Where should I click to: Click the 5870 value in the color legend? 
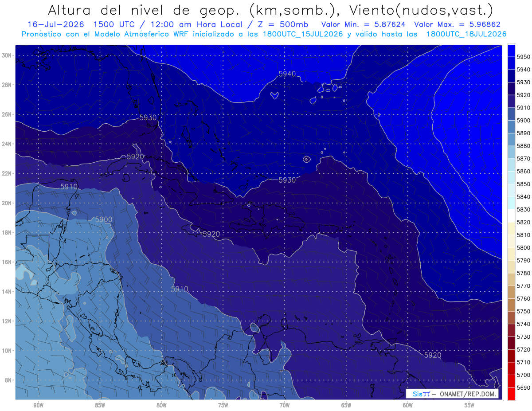click(524, 158)
